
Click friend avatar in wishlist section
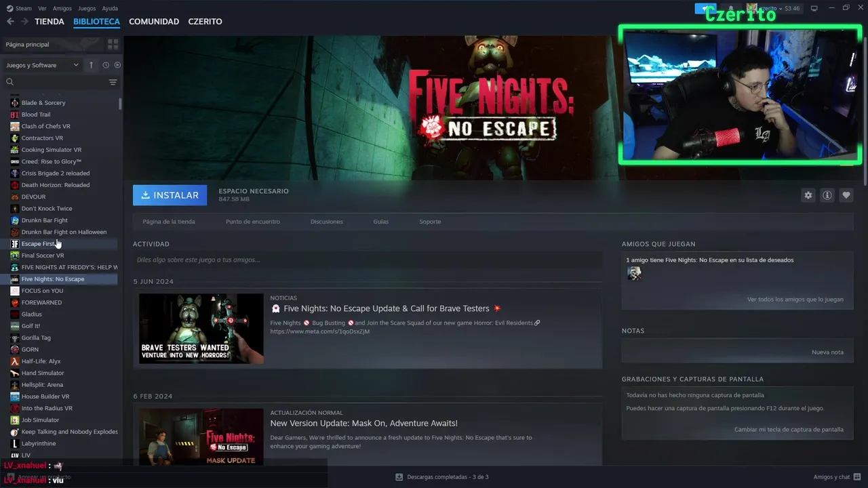click(634, 273)
